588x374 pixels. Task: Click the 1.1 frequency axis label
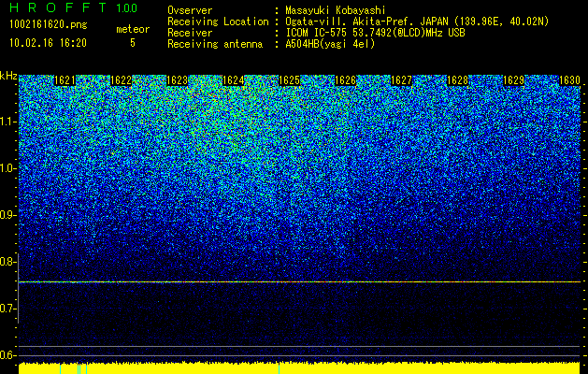(x=8, y=122)
